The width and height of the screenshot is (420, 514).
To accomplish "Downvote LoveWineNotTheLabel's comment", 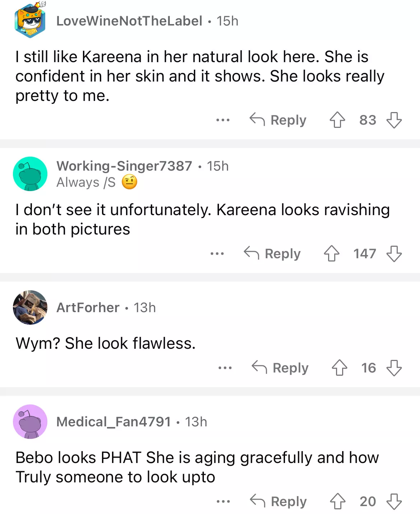I will tap(394, 120).
